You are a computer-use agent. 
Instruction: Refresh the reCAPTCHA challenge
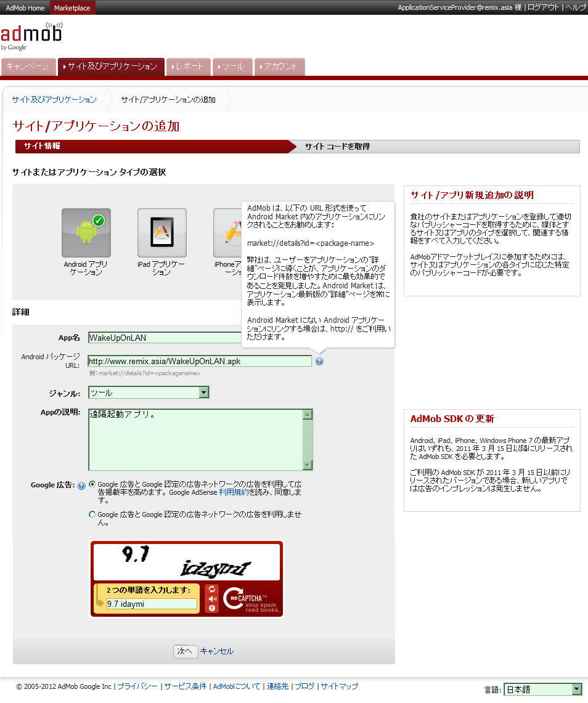point(211,589)
